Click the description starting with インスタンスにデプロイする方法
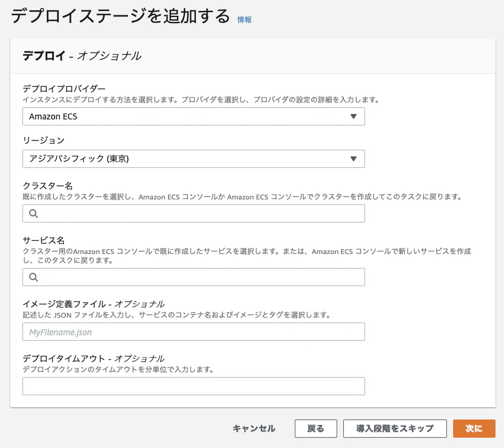The width and height of the screenshot is (504, 448). pos(201,99)
